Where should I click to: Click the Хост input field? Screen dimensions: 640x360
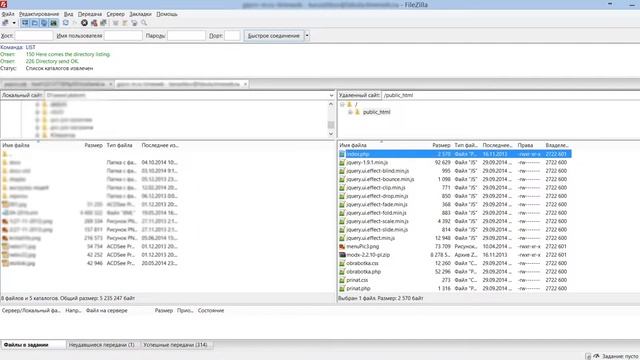click(34, 36)
